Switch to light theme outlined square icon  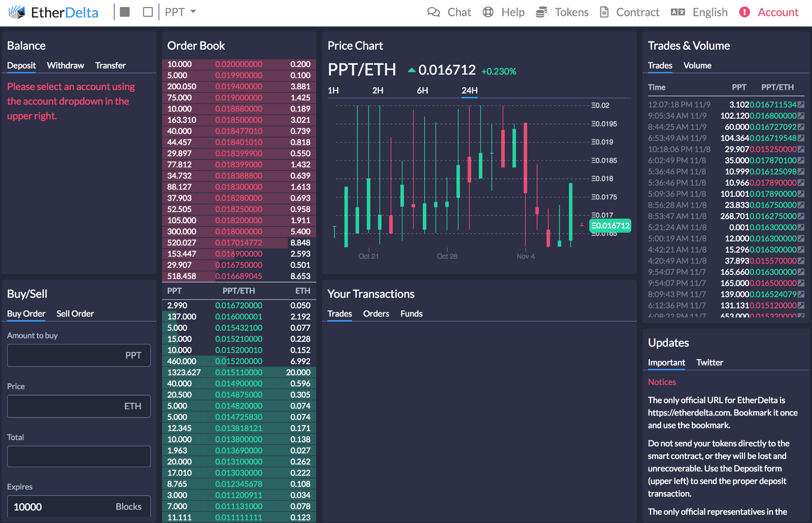148,12
